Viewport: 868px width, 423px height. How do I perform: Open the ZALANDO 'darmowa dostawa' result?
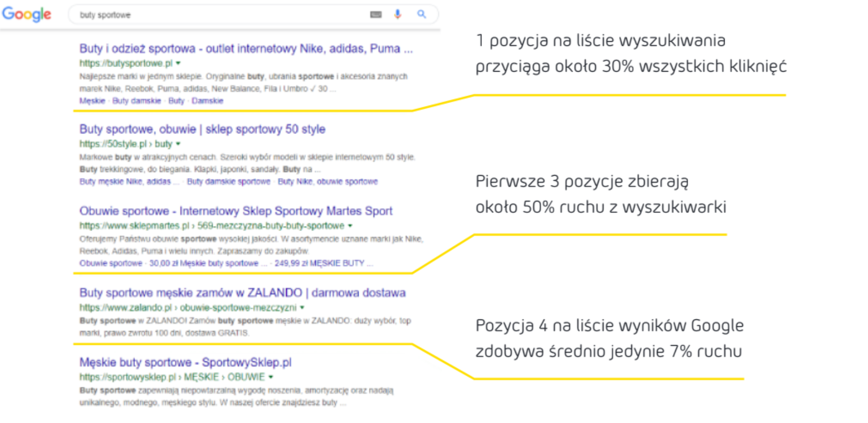tap(242, 293)
